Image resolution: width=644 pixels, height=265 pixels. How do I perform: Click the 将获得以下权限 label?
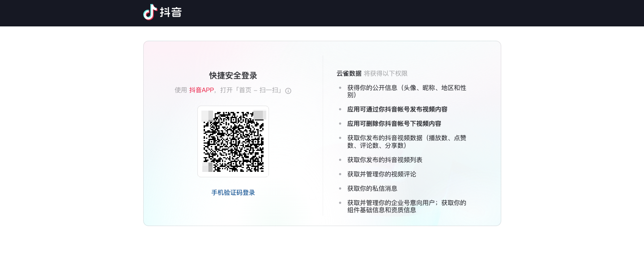[x=386, y=73]
